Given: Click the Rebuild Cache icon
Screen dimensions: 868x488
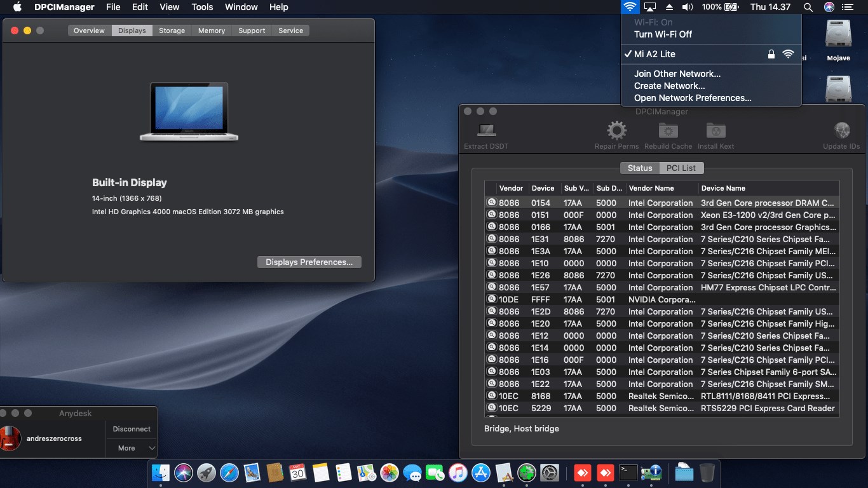Looking at the screenshot, I should click(x=668, y=131).
